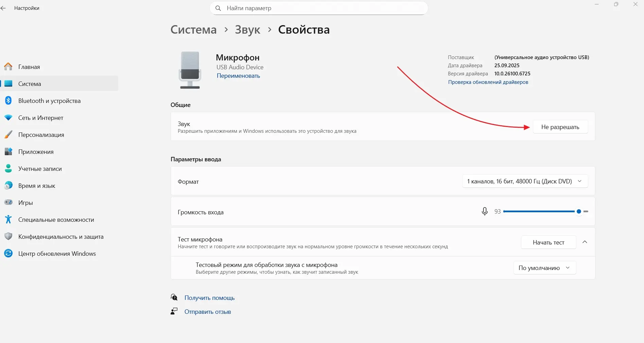Click the Privacy and security shield icon
The width and height of the screenshot is (644, 343).
pyautogui.click(x=8, y=236)
